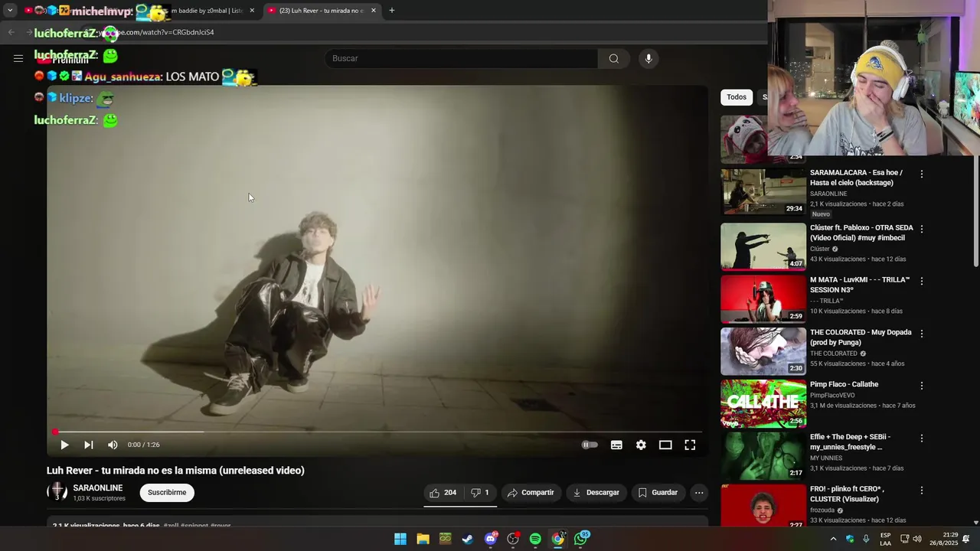
Task: Open options for THE COLORATED video
Action: (922, 334)
